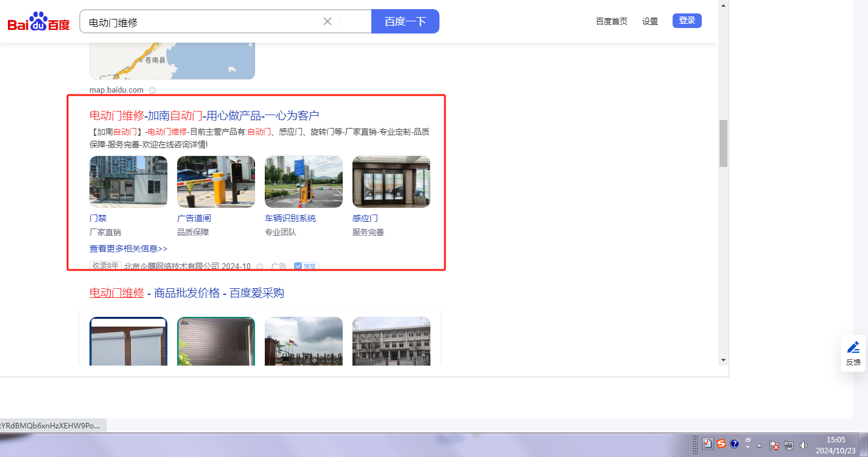Image resolution: width=868 pixels, height=457 pixels.
Task: Expand the arrow after the advertiser name
Action: point(259,267)
